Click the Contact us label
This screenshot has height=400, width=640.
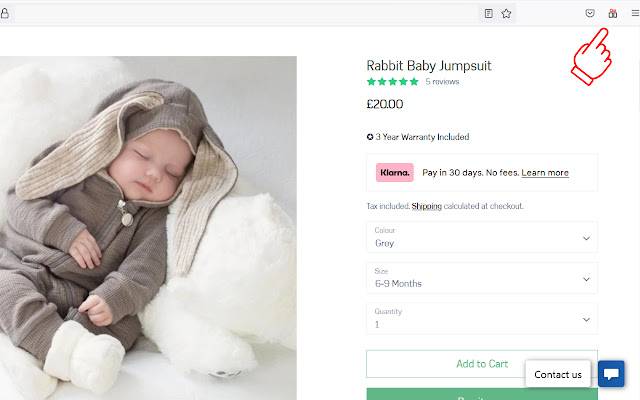(558, 374)
